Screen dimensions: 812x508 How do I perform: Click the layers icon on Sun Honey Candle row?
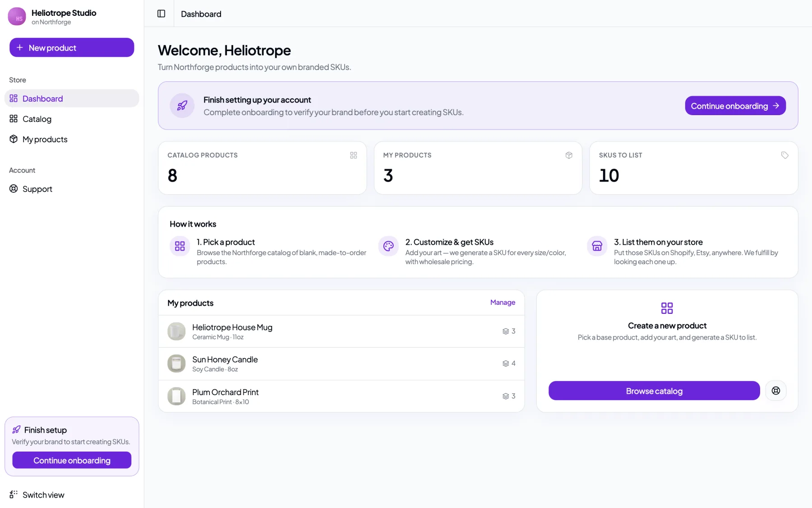click(506, 364)
